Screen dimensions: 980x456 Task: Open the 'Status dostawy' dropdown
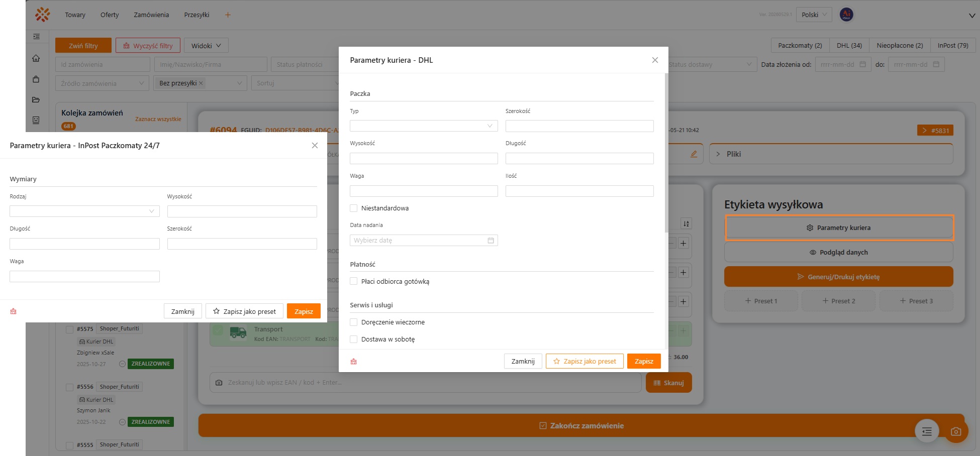(711, 64)
